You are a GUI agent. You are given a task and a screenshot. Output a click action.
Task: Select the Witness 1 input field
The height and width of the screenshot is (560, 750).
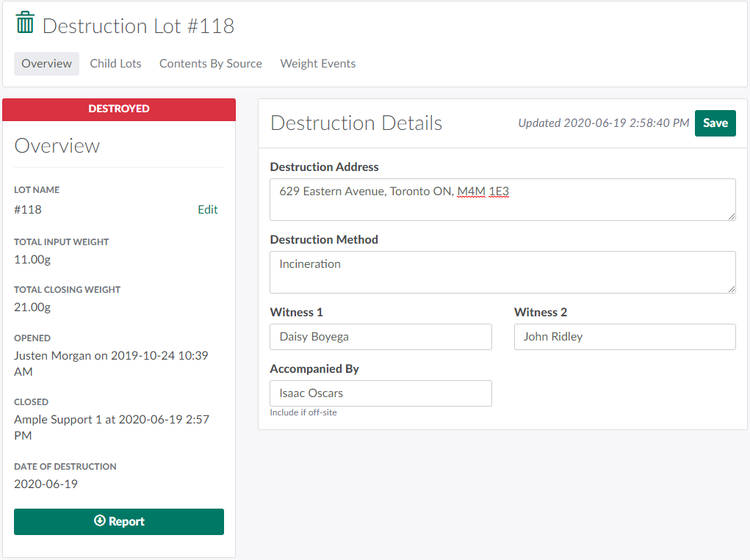click(381, 337)
